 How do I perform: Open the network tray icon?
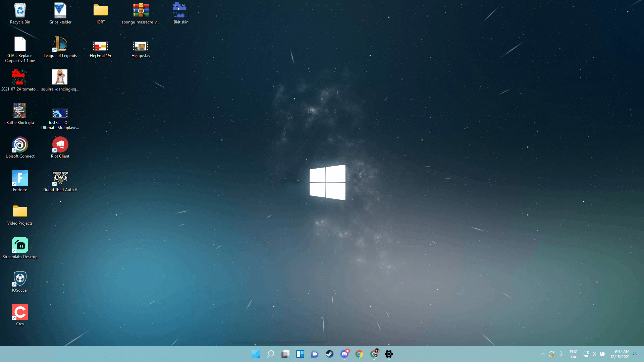[586, 354]
